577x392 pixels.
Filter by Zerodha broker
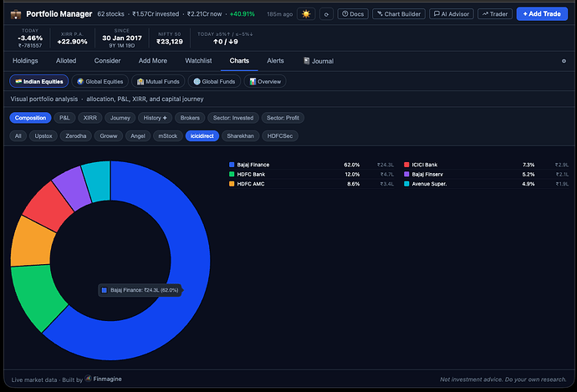(x=76, y=135)
